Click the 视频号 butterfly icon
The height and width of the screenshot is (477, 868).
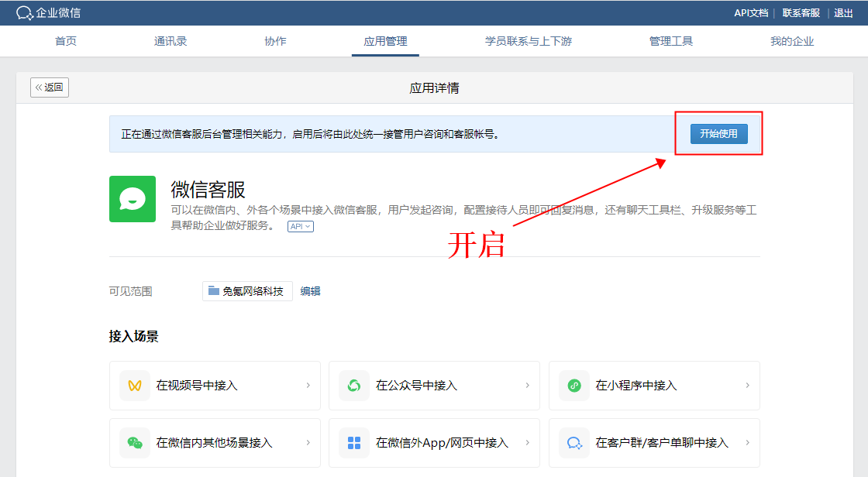(135, 386)
